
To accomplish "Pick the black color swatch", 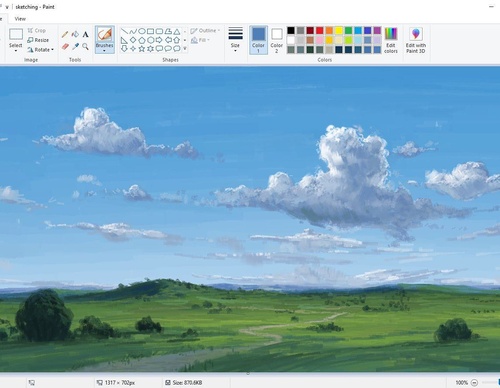I will point(291,31).
